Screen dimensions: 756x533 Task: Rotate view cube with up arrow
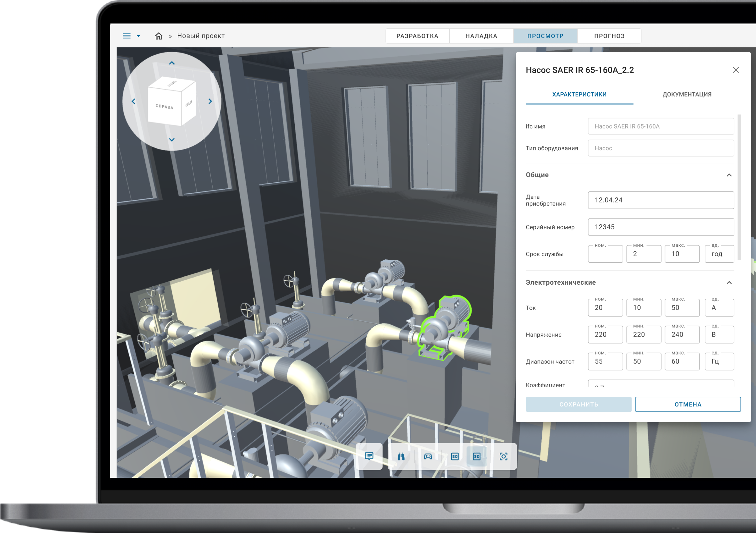172,63
